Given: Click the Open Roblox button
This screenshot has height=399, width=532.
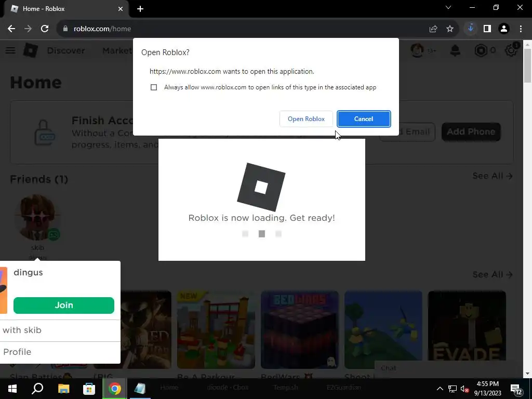Looking at the screenshot, I should [306, 119].
